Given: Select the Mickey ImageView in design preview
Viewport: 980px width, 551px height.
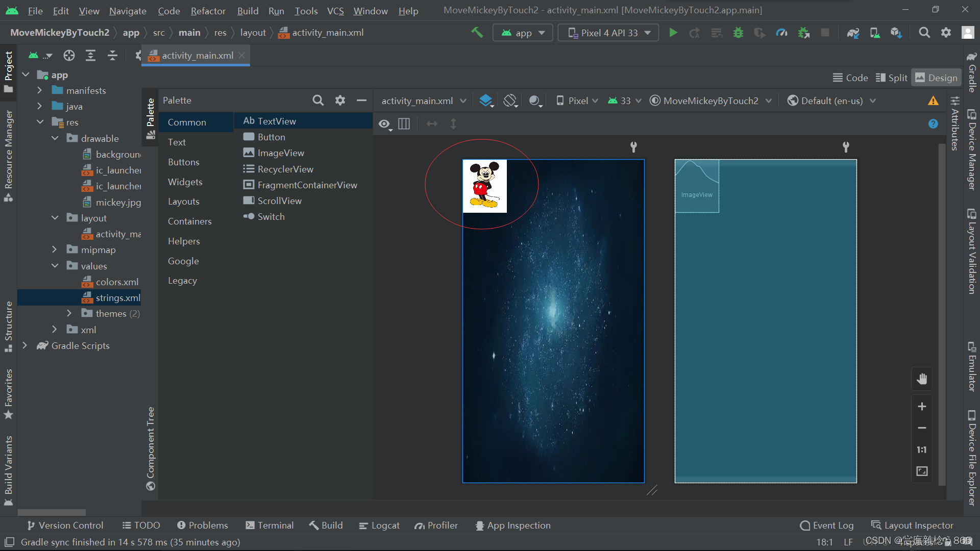Looking at the screenshot, I should point(484,186).
